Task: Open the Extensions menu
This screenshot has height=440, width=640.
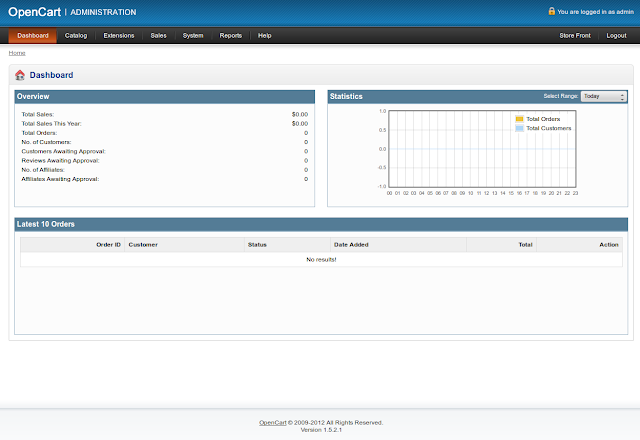Action: click(119, 36)
